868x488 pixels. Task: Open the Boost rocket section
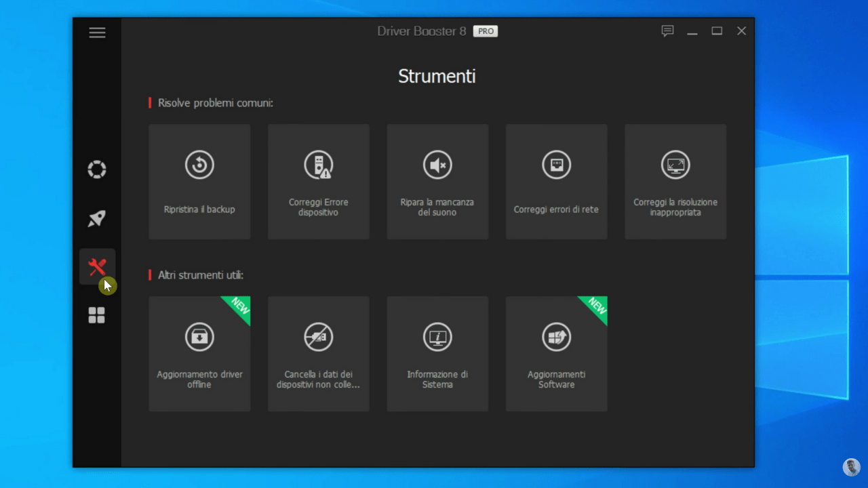point(97,218)
